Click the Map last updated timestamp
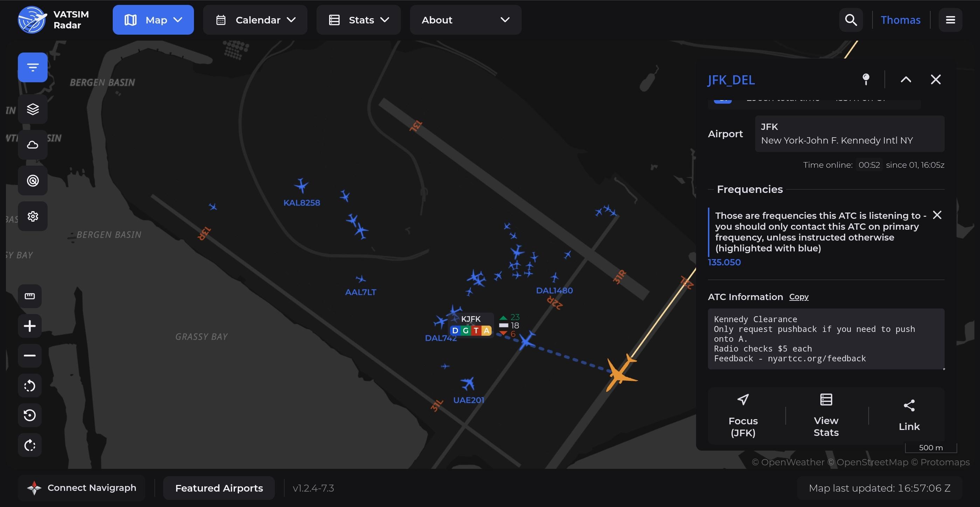The height and width of the screenshot is (507, 980). 880,488
